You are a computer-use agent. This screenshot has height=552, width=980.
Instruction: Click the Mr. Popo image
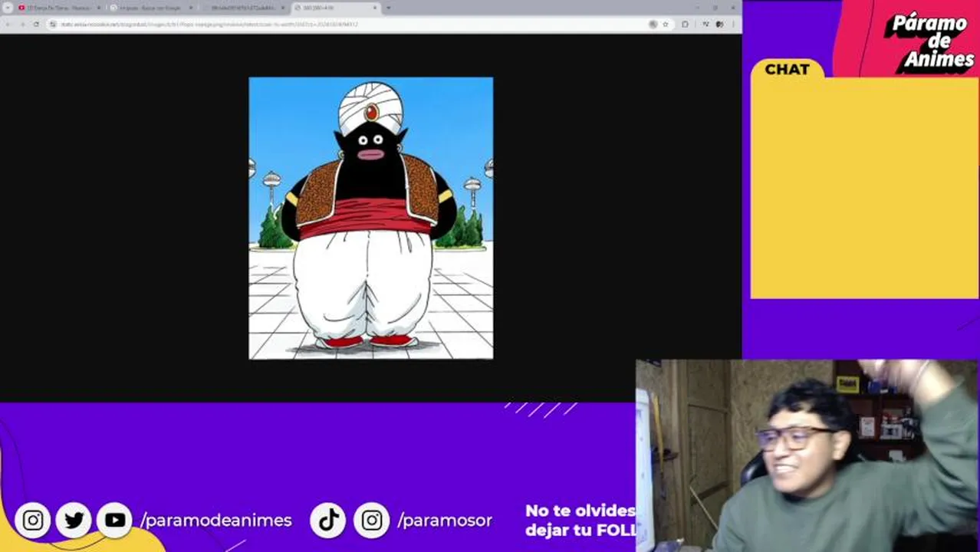[x=371, y=218]
